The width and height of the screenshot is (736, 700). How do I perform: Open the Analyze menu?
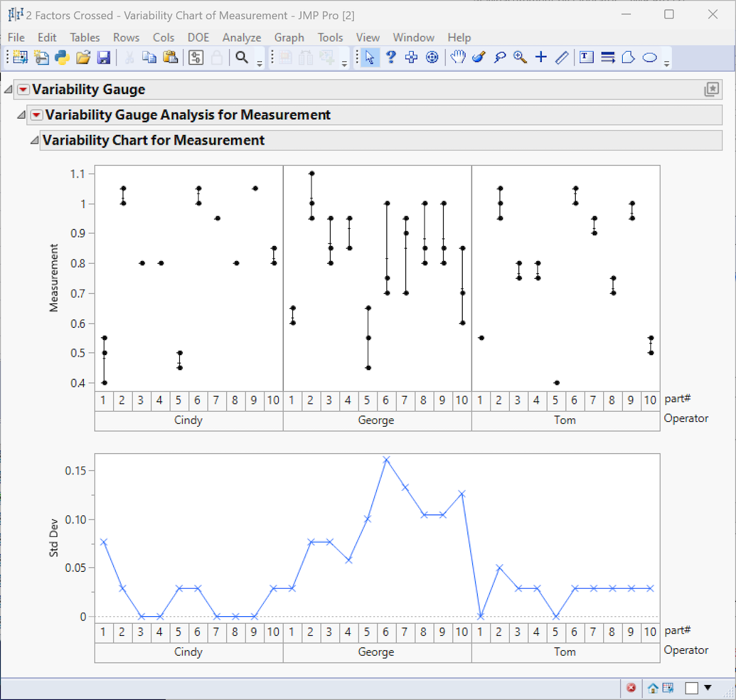coord(242,37)
